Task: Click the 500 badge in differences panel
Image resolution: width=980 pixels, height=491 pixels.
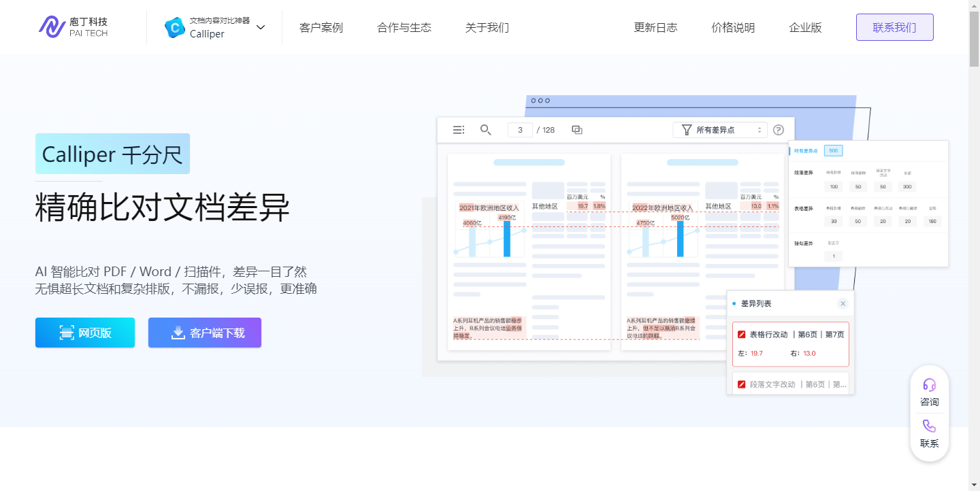Action: coord(833,150)
